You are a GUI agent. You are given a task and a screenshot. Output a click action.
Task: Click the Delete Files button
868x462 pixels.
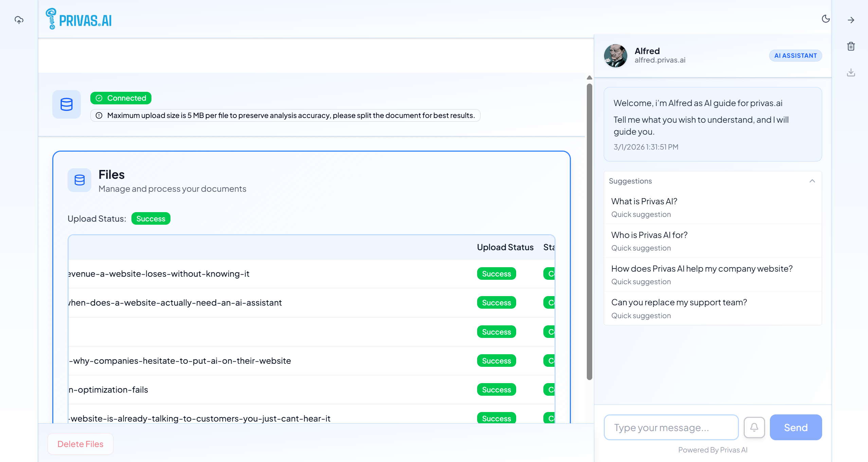click(80, 444)
